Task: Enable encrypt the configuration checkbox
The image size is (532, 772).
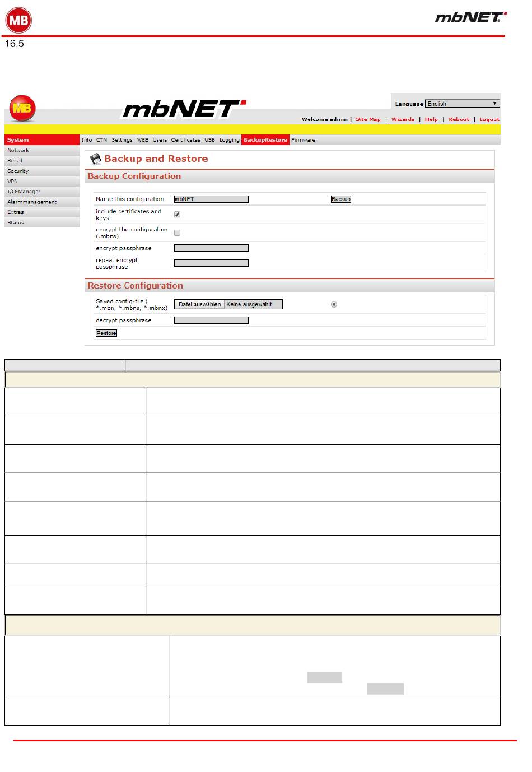Action: pos(177,232)
